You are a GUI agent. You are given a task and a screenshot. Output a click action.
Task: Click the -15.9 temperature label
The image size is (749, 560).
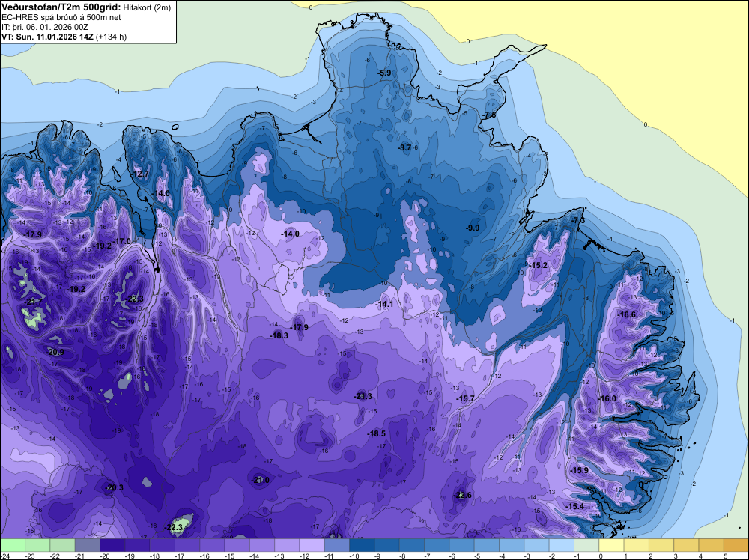(x=580, y=471)
